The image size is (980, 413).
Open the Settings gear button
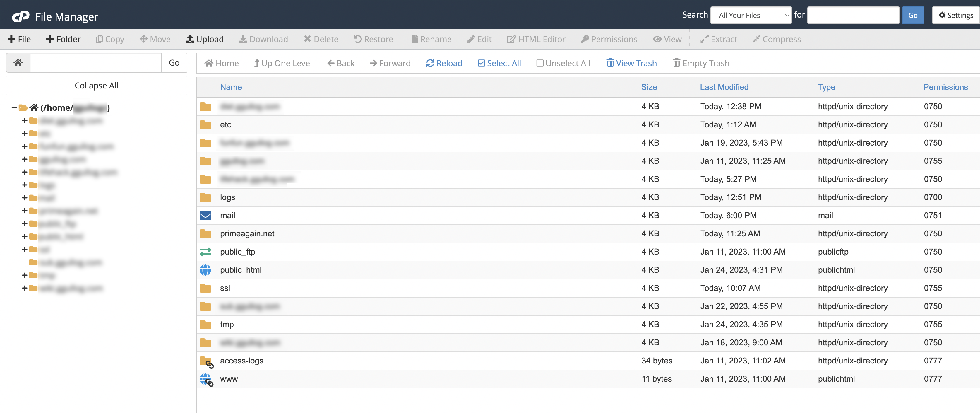(955, 15)
